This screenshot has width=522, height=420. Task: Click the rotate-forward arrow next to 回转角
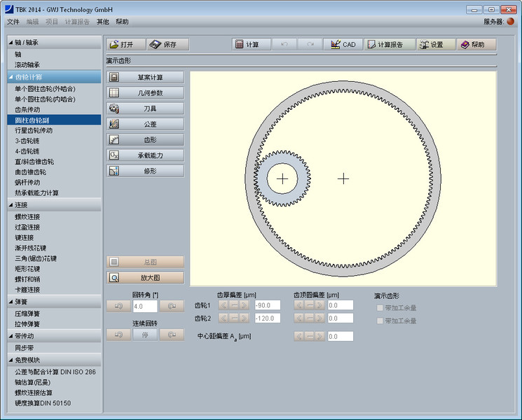pos(172,307)
